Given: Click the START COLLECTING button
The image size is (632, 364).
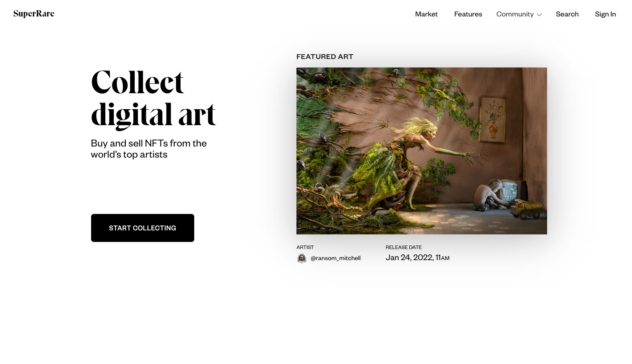Looking at the screenshot, I should coord(143,228).
